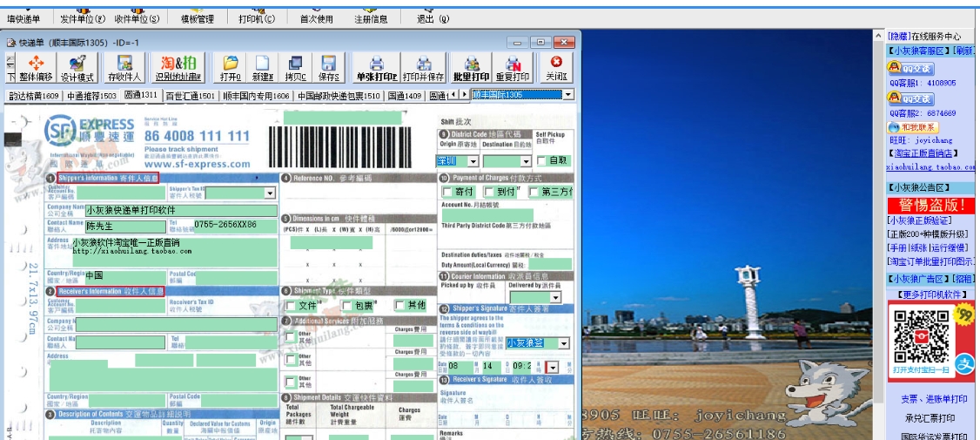Switch to 设计模式 design mode
The width and height of the screenshot is (980, 440).
(x=77, y=68)
